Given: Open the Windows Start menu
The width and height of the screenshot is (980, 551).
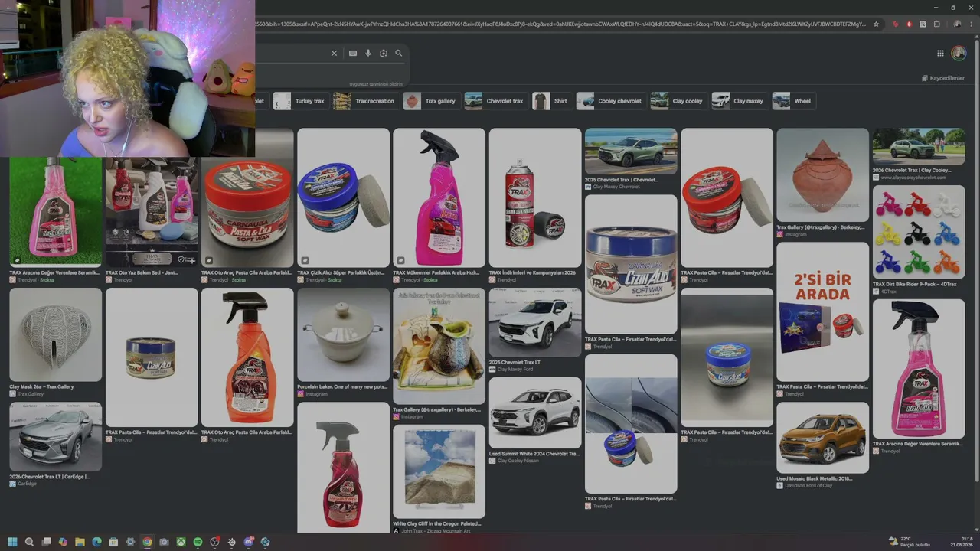Looking at the screenshot, I should pos(12,542).
